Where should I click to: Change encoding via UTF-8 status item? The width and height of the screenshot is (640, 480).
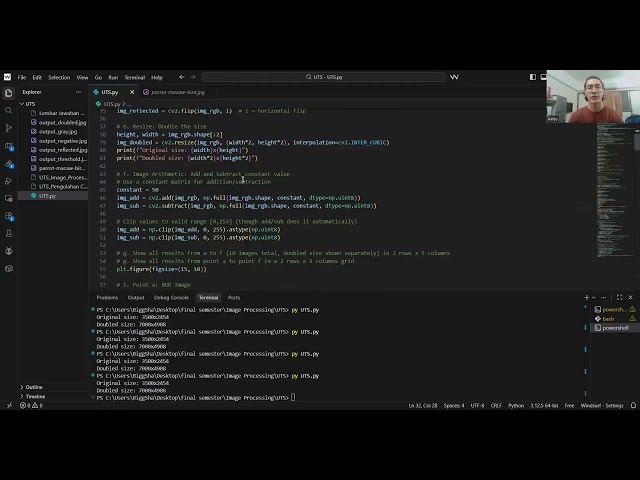point(477,405)
